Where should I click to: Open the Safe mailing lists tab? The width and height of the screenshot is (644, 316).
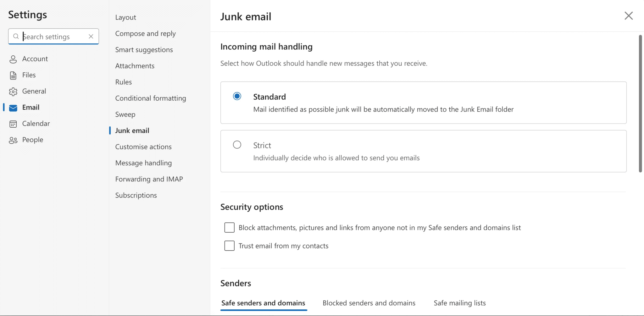coord(459,303)
